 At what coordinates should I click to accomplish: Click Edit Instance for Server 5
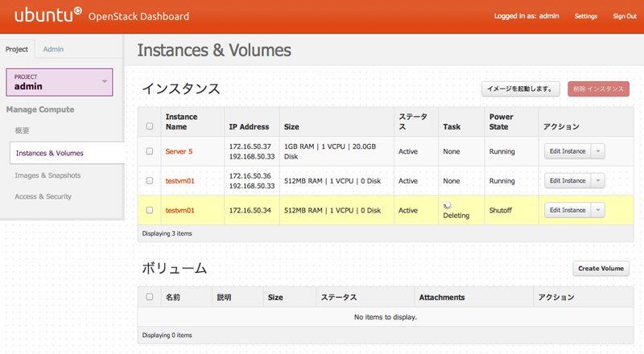coord(568,151)
